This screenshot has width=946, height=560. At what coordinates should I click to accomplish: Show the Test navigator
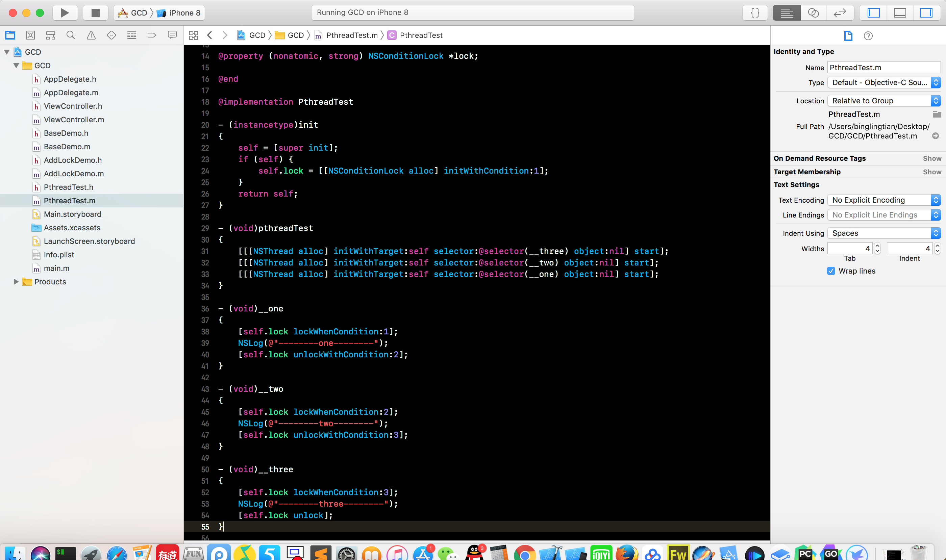click(111, 35)
